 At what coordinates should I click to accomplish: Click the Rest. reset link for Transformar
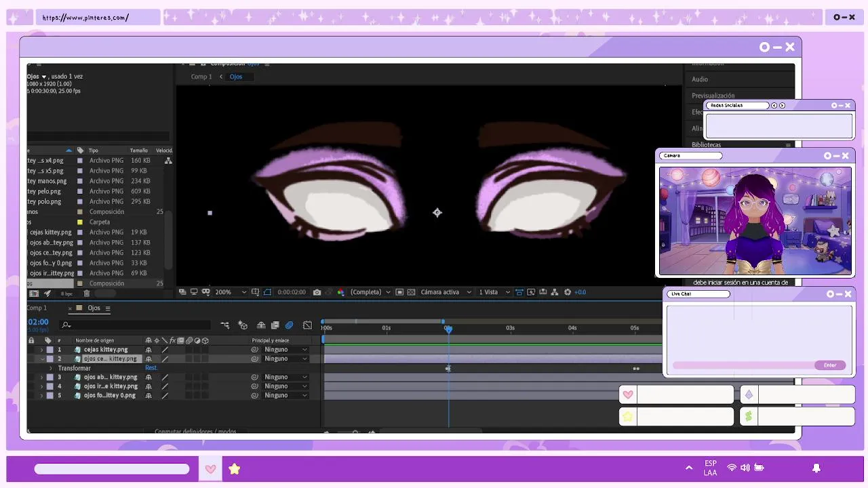151,368
